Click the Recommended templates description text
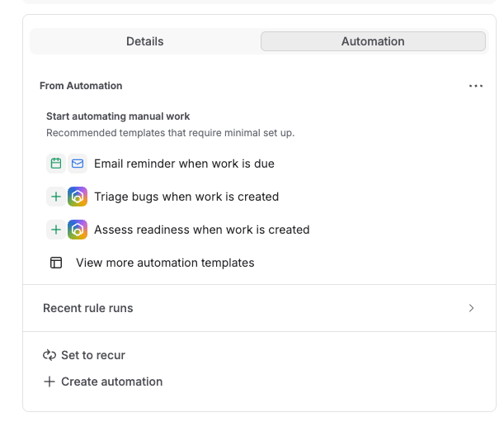The width and height of the screenshot is (504, 422). click(x=171, y=133)
